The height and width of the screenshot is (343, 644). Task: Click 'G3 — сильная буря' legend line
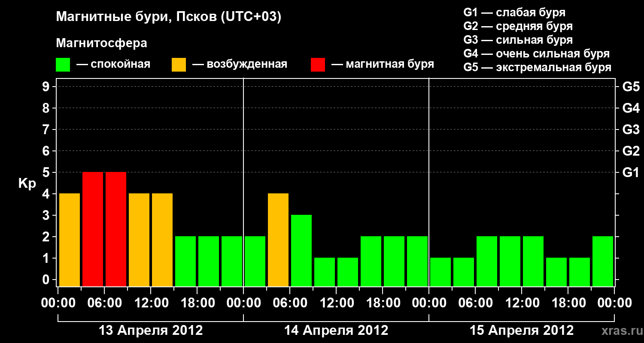(518, 40)
